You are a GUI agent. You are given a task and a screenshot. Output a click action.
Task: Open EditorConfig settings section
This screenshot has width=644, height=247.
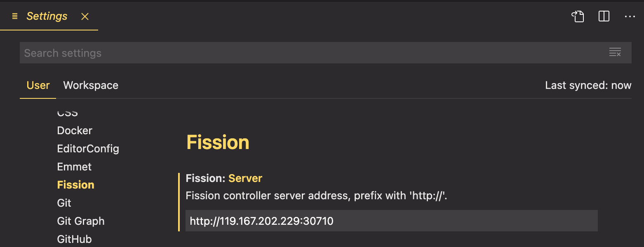click(x=88, y=149)
